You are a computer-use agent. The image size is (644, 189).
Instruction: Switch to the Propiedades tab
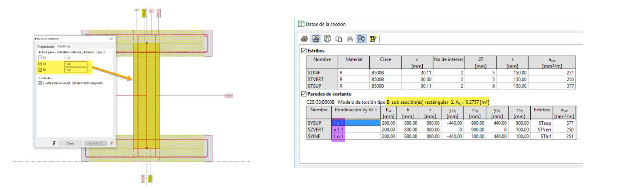(x=46, y=47)
